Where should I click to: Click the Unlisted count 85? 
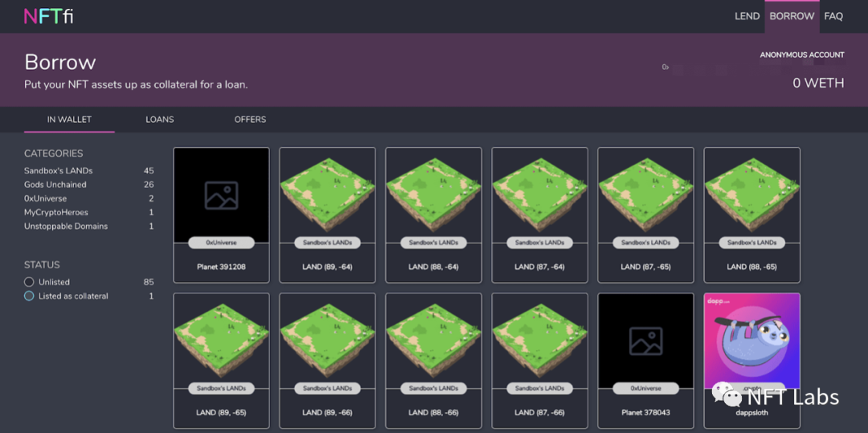[x=149, y=282]
